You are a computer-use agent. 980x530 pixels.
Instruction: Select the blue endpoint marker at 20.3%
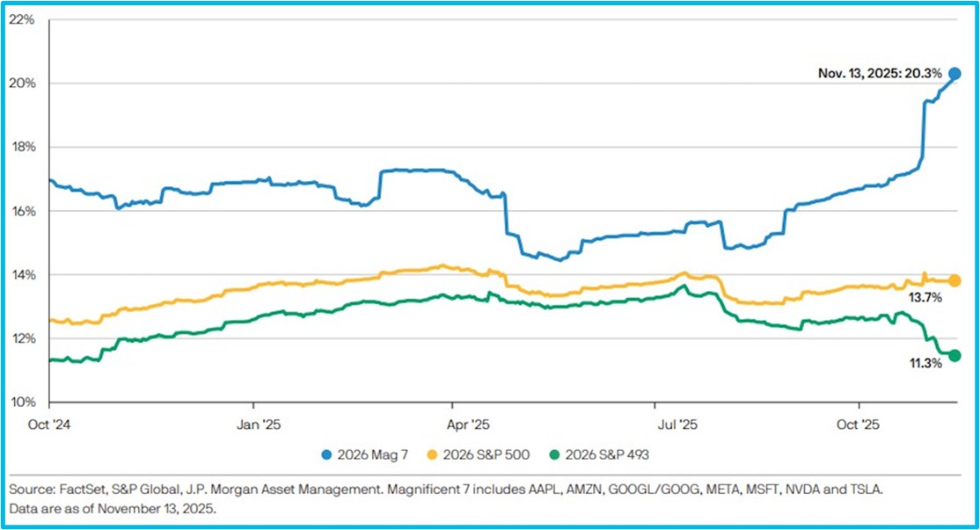[x=954, y=74]
